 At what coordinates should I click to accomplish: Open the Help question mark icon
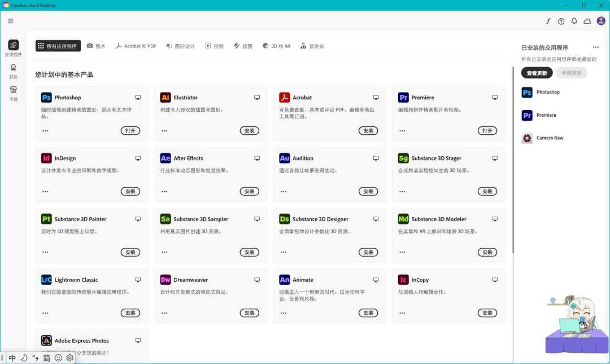coord(561,21)
